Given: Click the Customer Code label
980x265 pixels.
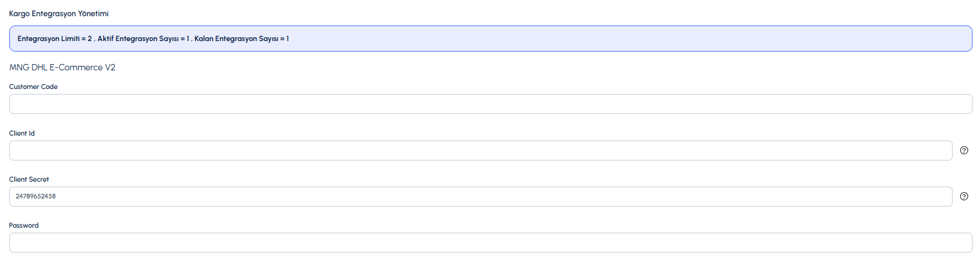Looking at the screenshot, I should [34, 87].
